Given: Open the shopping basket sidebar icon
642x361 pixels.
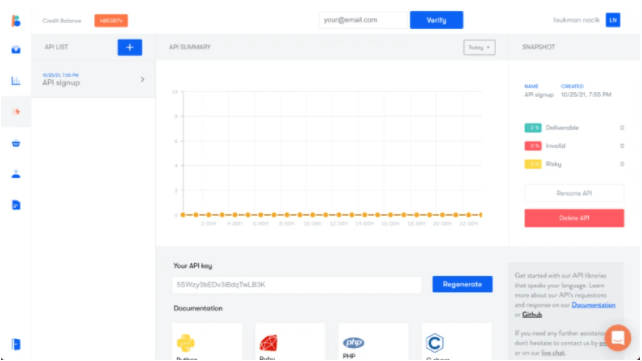Looking at the screenshot, I should pos(16,143).
